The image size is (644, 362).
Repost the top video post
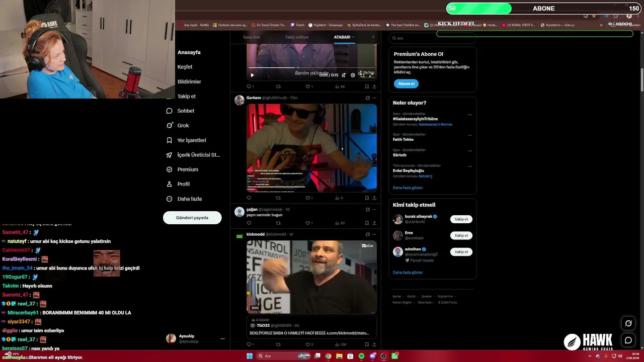click(278, 86)
